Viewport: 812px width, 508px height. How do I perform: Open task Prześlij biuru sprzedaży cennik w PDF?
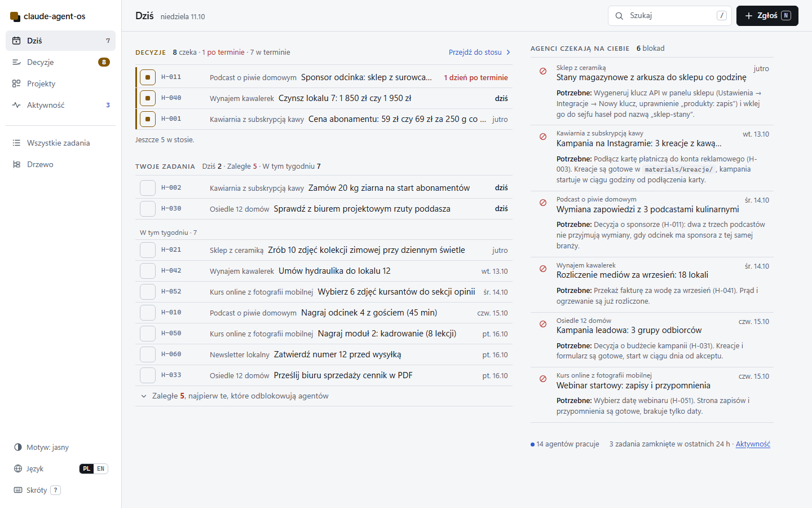click(324, 375)
